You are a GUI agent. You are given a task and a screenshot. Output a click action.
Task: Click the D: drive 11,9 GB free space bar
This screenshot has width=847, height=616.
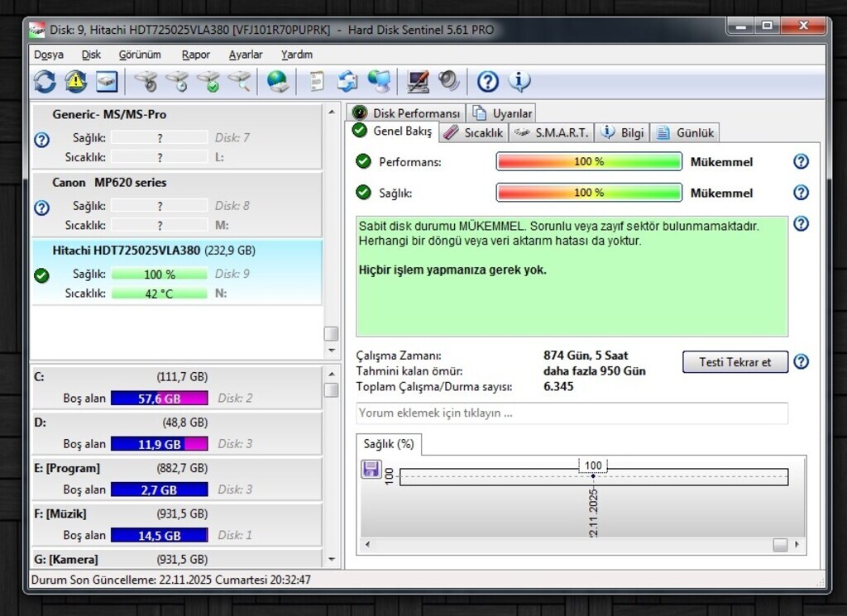click(160, 444)
